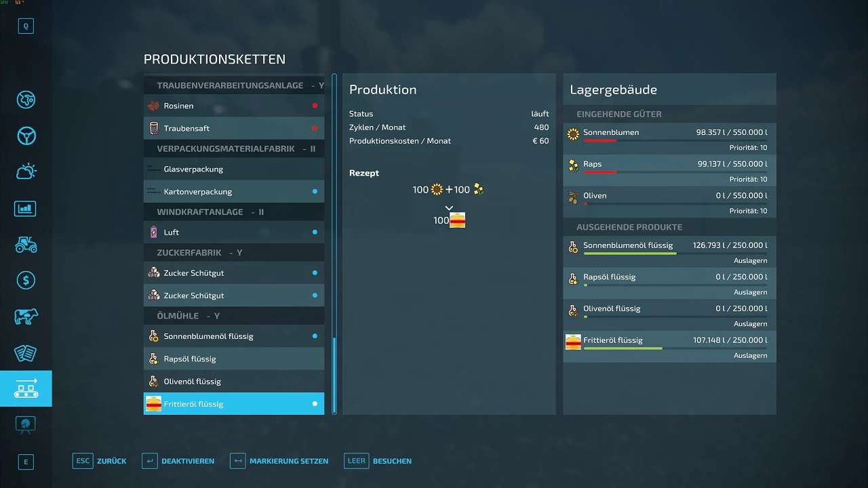Select the tractor garage icon
The image size is (868, 488).
coord(26,244)
